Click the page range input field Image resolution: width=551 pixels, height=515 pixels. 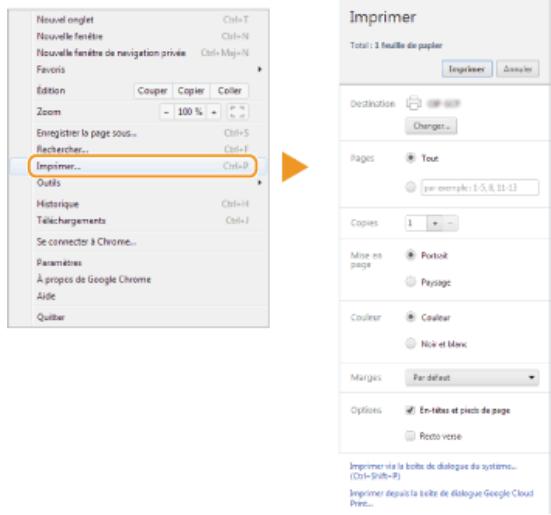[480, 188]
